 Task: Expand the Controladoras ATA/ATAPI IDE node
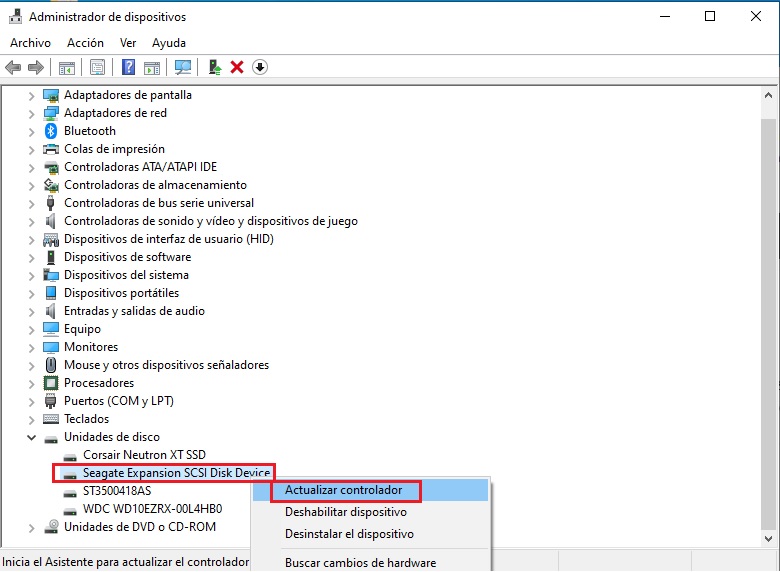pyautogui.click(x=31, y=167)
